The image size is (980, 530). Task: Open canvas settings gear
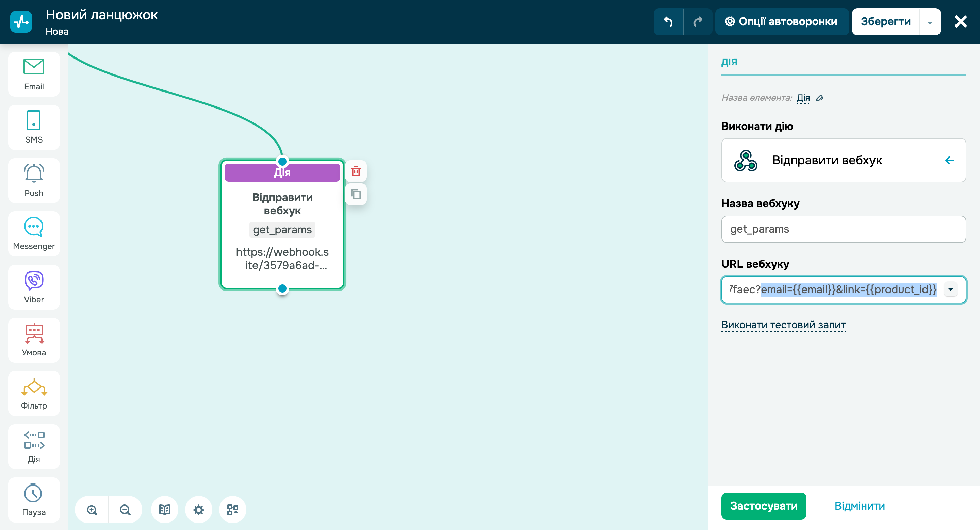[x=199, y=510]
